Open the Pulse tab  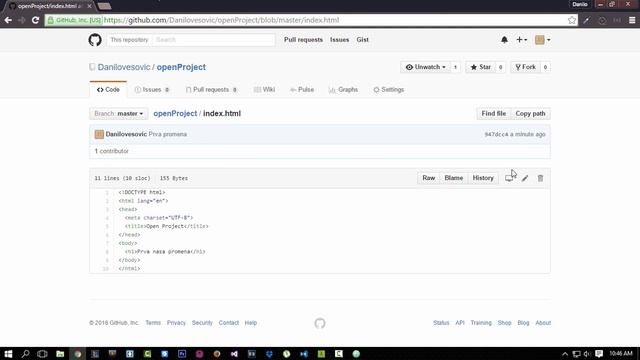[302, 89]
